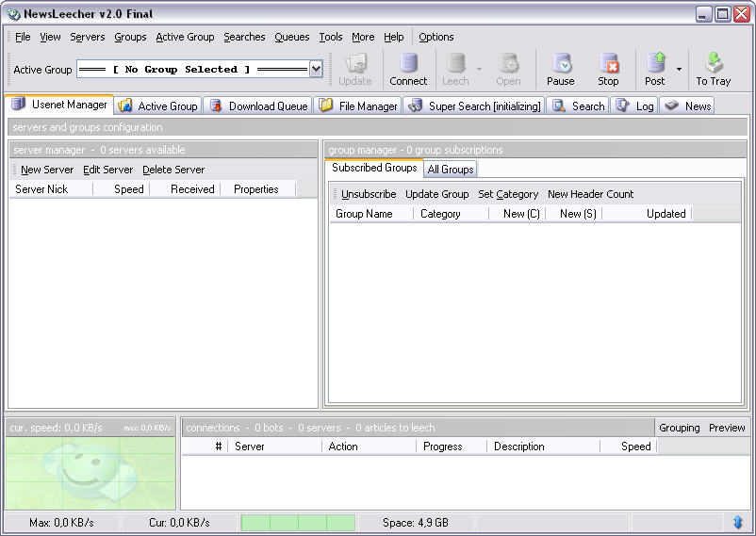Open the File menu
Image resolution: width=756 pixels, height=536 pixels.
[x=23, y=37]
